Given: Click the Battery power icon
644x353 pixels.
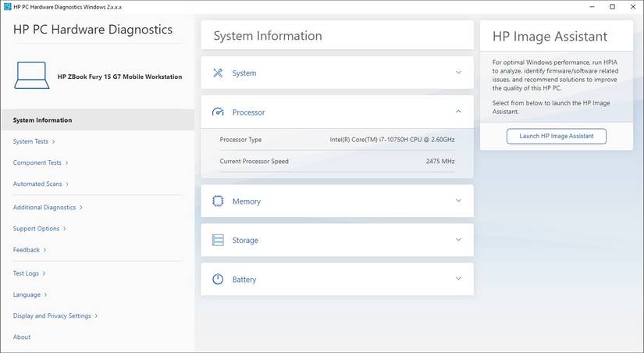Looking at the screenshot, I should (218, 280).
